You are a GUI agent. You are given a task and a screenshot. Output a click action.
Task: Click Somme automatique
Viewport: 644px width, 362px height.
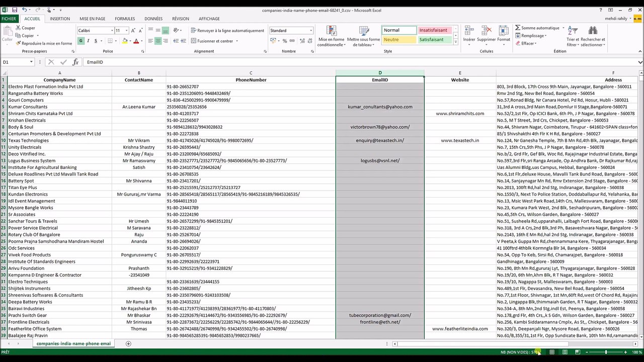point(536,28)
